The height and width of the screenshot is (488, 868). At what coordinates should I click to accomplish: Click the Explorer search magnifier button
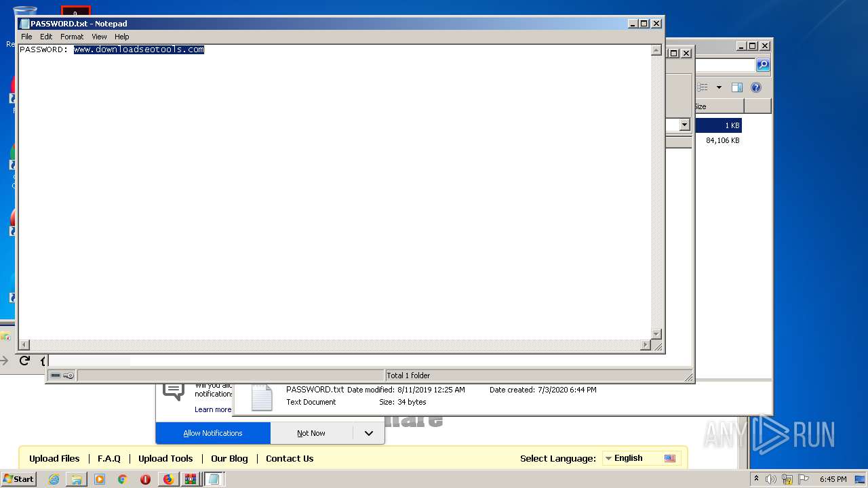763,65
